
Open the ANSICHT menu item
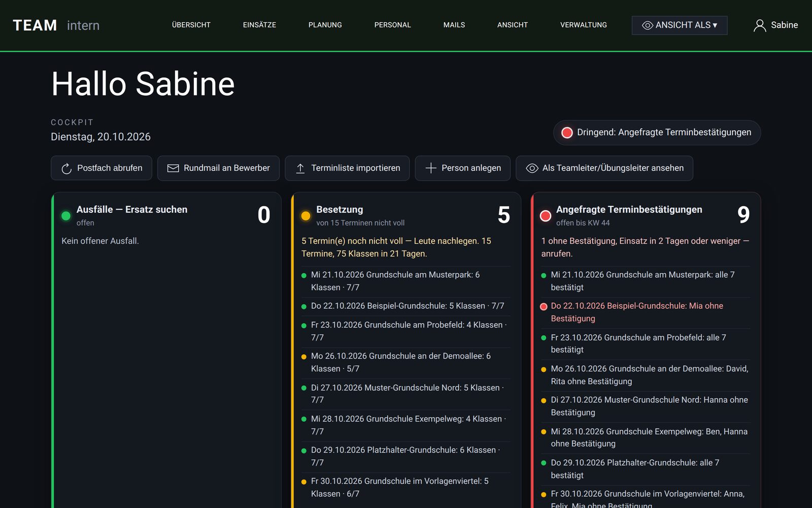pos(513,25)
